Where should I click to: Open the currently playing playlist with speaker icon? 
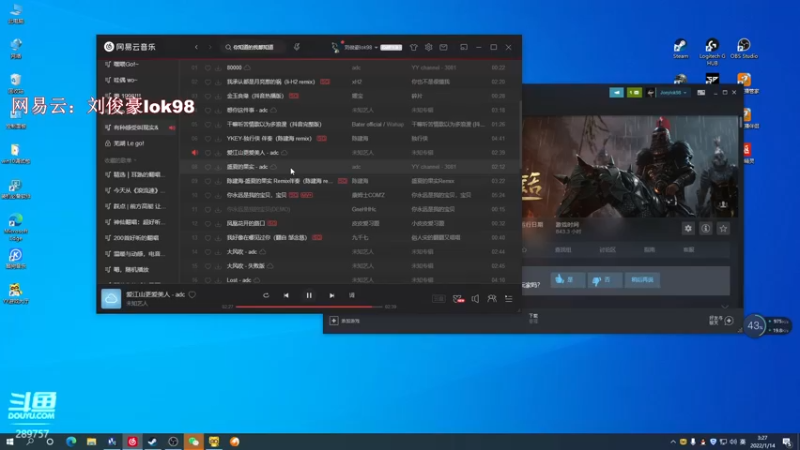point(138,128)
